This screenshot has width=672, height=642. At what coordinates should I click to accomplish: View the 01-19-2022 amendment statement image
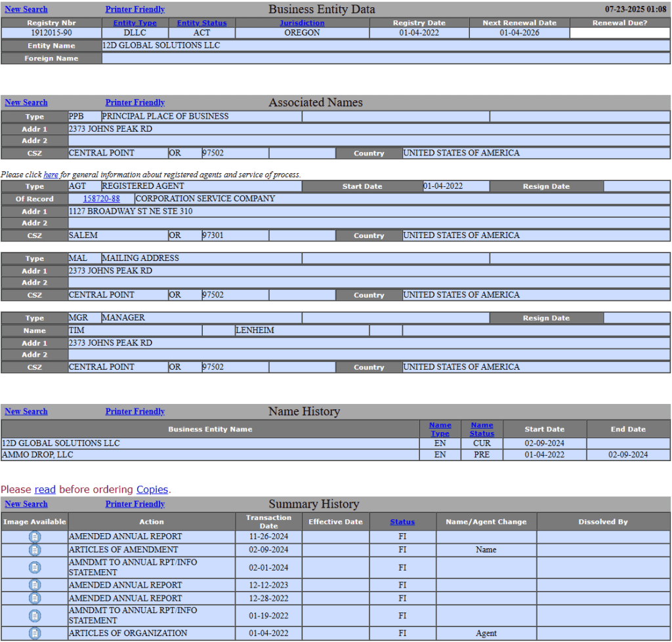click(34, 615)
